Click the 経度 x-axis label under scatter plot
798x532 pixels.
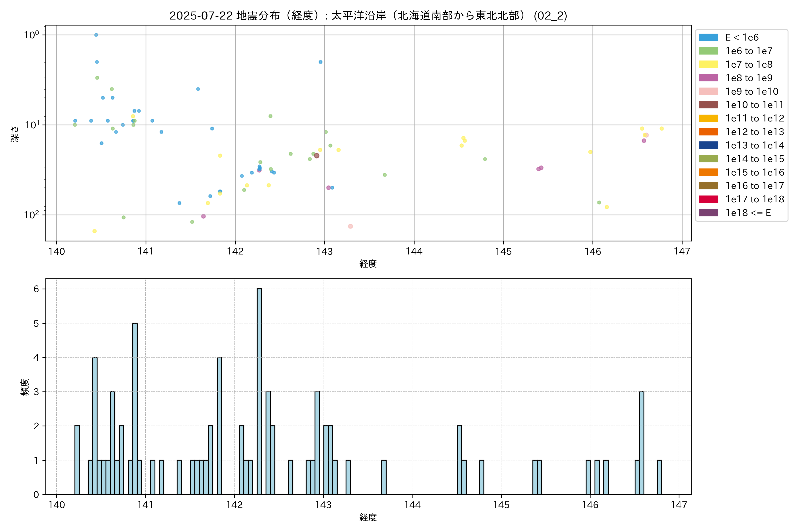click(x=368, y=264)
